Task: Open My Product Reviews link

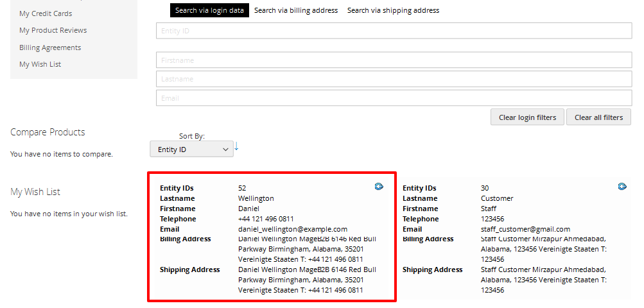Action: tap(53, 30)
